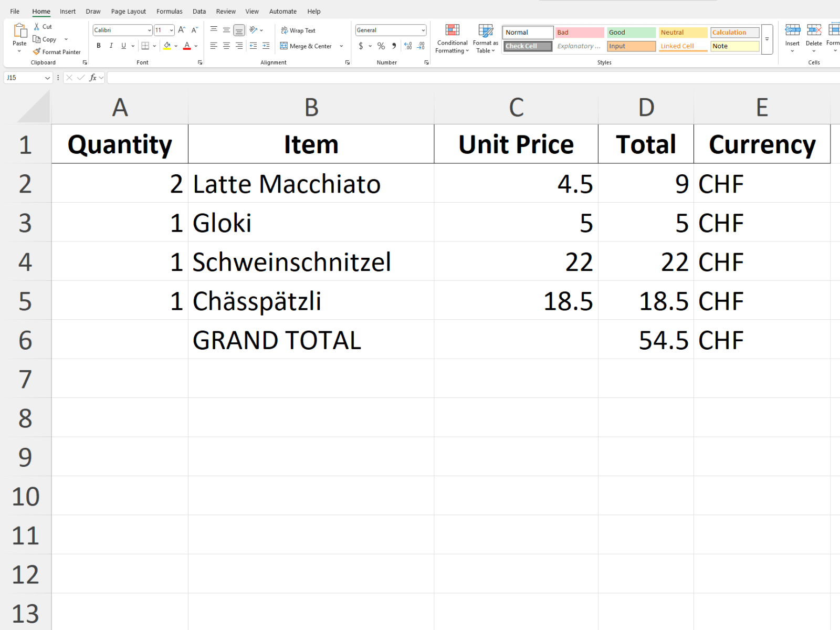Viewport: 840px width, 630px height.
Task: Toggle Wrap Text in the Alignment group
Action: click(298, 30)
